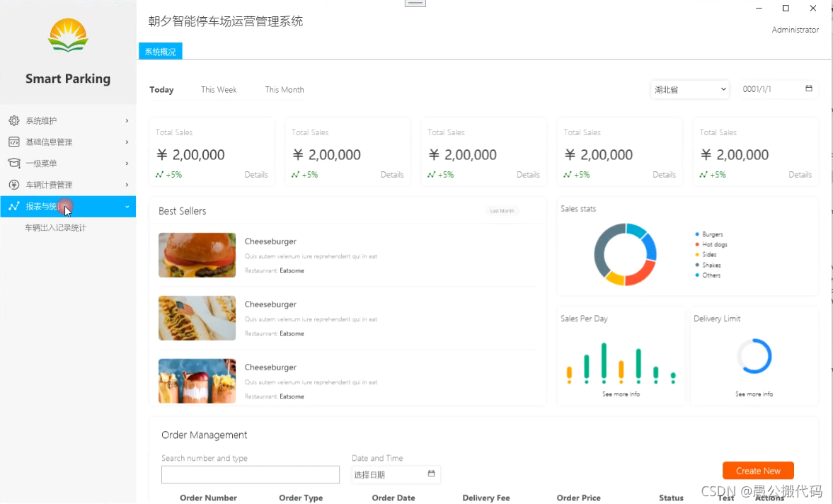Click the Order Number column header
The width and height of the screenshot is (833, 504).
(x=208, y=498)
